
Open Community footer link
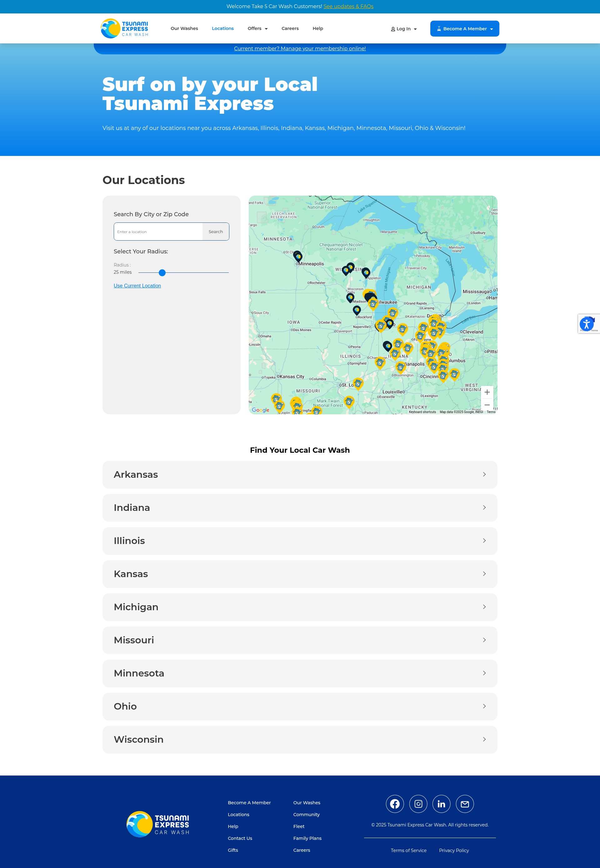306,815
